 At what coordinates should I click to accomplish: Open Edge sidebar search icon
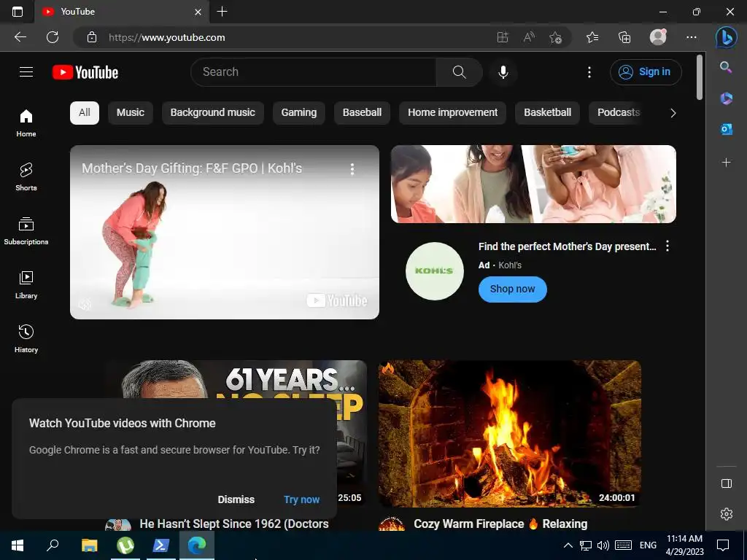tap(726, 67)
